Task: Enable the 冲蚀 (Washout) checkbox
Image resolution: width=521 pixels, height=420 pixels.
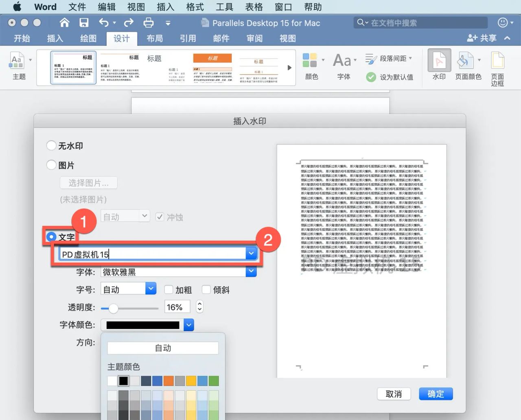Action: click(x=160, y=217)
